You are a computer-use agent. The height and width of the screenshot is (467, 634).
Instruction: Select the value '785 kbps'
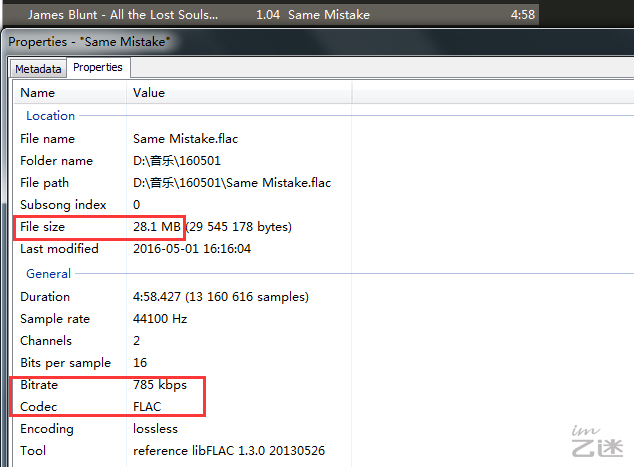coord(160,385)
